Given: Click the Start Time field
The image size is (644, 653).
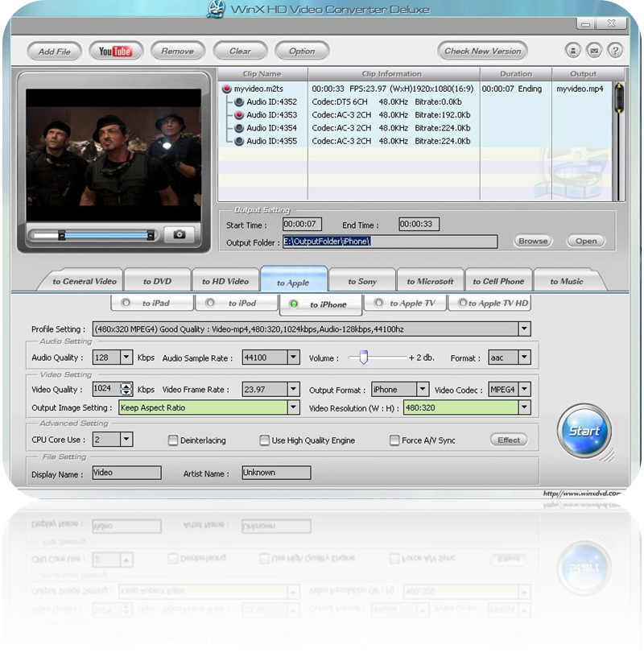Looking at the screenshot, I should (302, 224).
